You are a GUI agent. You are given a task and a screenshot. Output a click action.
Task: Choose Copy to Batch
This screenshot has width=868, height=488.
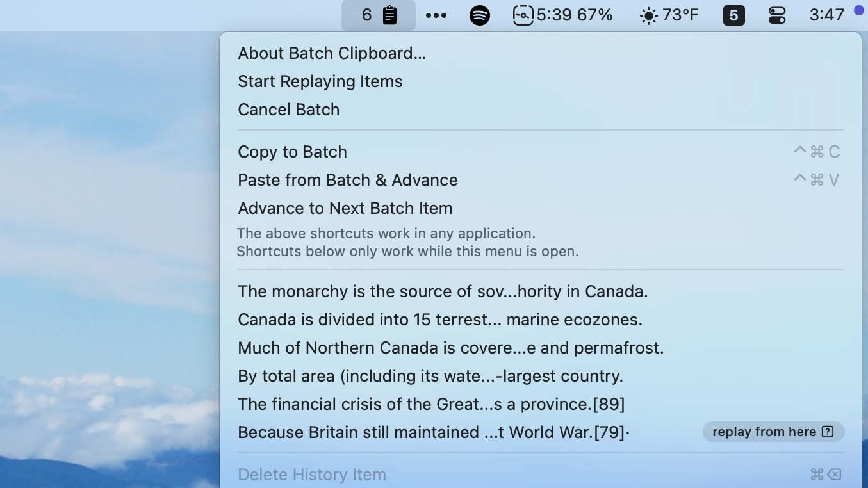[x=541, y=152]
